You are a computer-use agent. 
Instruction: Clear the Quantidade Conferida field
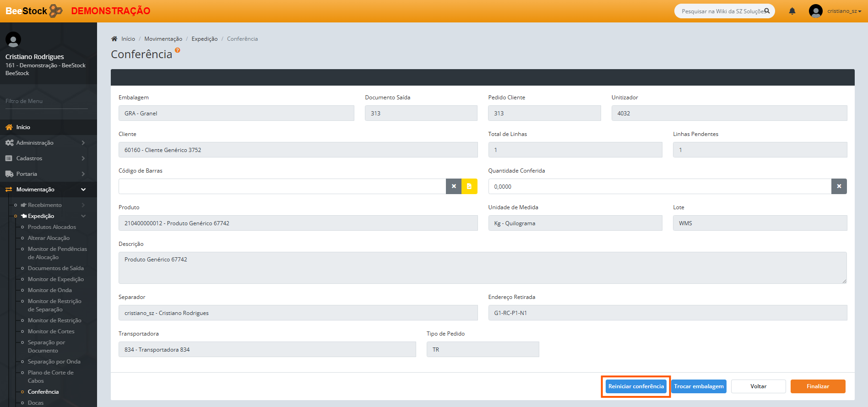[839, 186]
